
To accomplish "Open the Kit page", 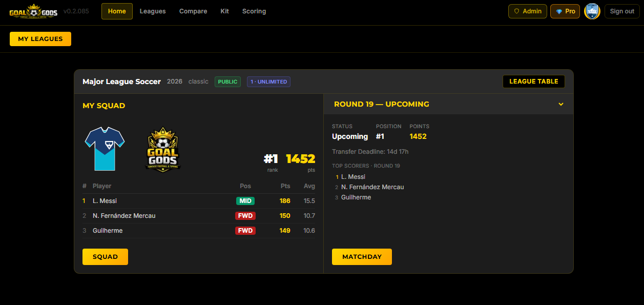I will 224,11.
